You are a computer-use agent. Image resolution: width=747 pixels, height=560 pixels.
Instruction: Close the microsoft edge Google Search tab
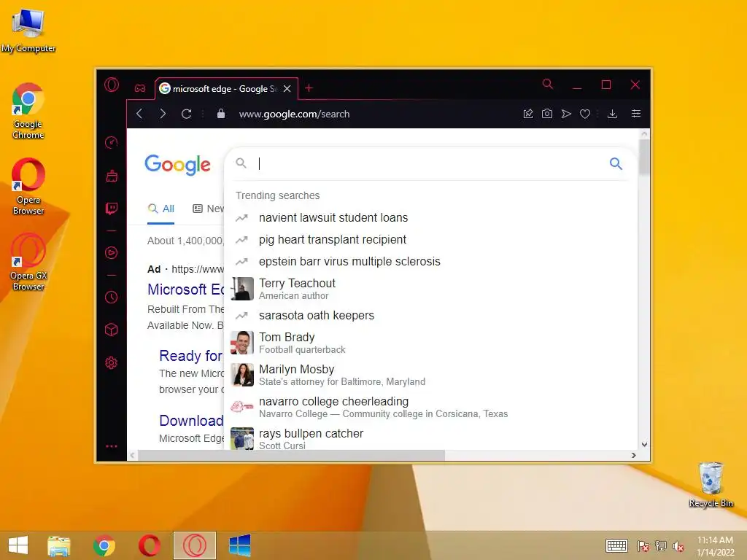tap(287, 88)
